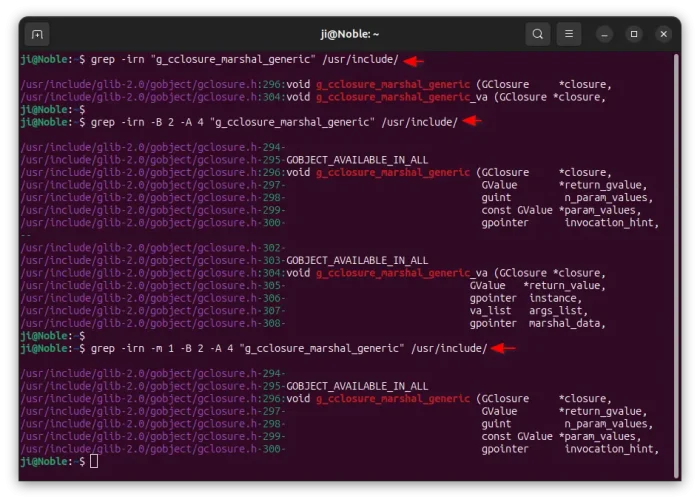The width and height of the screenshot is (700, 502).
Task: Click the gclosure.h-302- line
Action: (153, 248)
